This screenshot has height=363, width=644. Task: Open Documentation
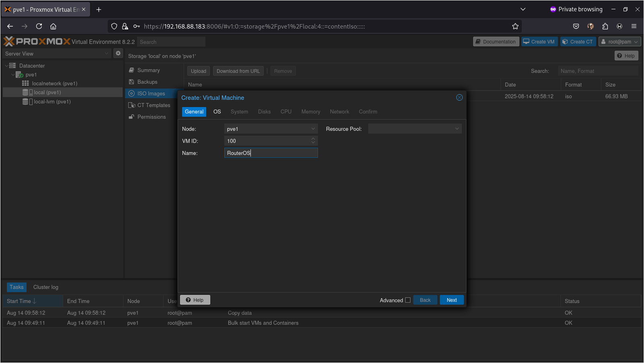pos(495,41)
